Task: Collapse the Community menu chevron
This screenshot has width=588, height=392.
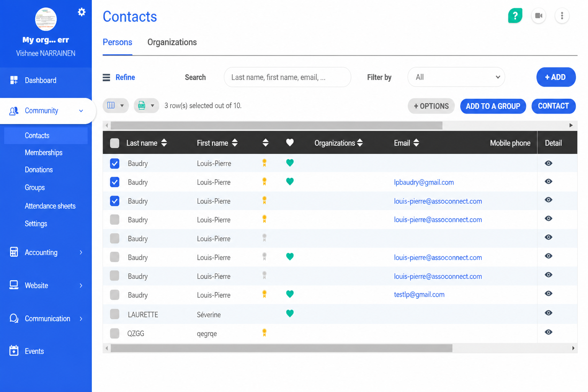Action: point(81,111)
